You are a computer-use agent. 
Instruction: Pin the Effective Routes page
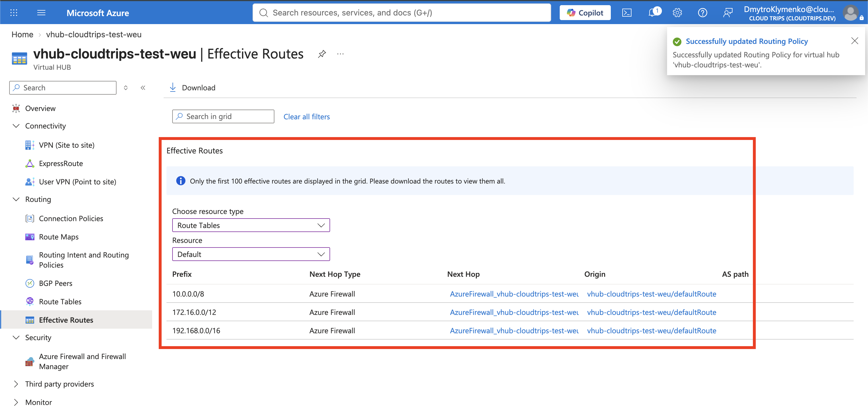click(322, 54)
